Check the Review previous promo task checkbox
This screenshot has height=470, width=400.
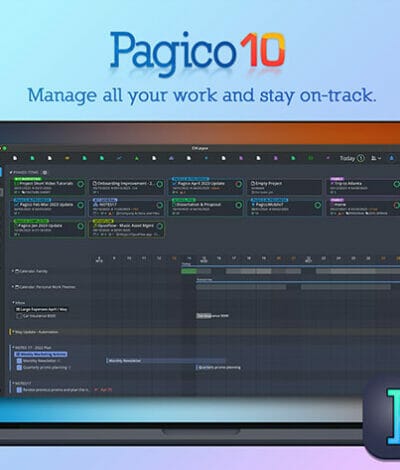point(19,390)
